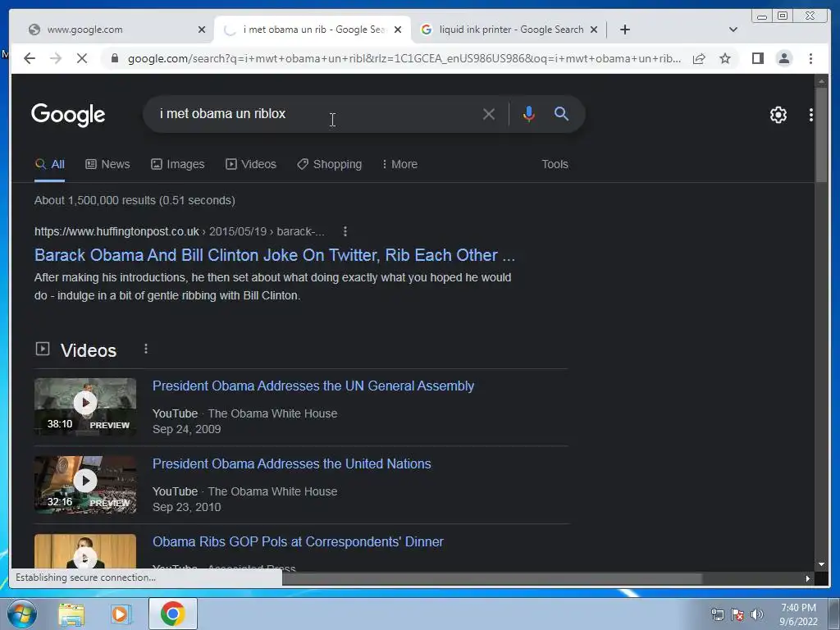Screen dimensions: 840x630
Task: Expand the tab search dropdown
Action: pyautogui.click(x=733, y=30)
